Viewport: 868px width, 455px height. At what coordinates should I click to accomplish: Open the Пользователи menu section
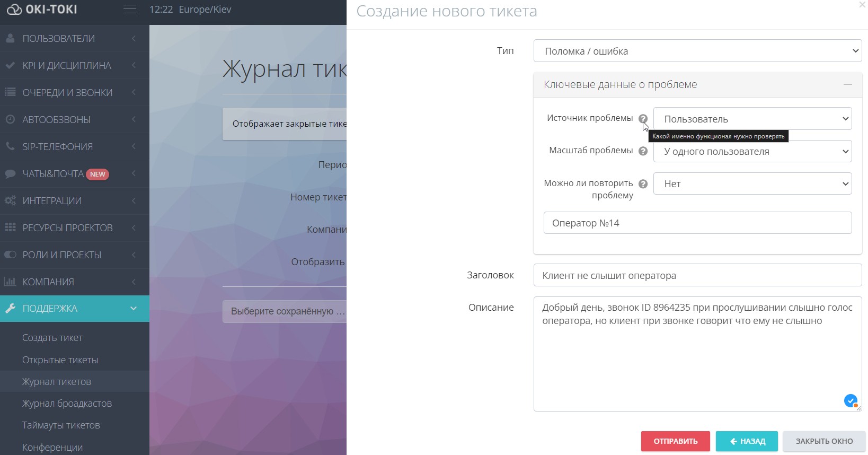point(75,38)
